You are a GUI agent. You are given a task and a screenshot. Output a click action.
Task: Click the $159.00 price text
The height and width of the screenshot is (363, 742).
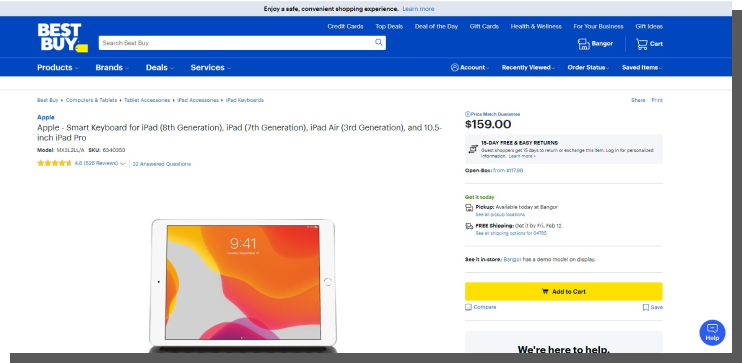tap(488, 124)
